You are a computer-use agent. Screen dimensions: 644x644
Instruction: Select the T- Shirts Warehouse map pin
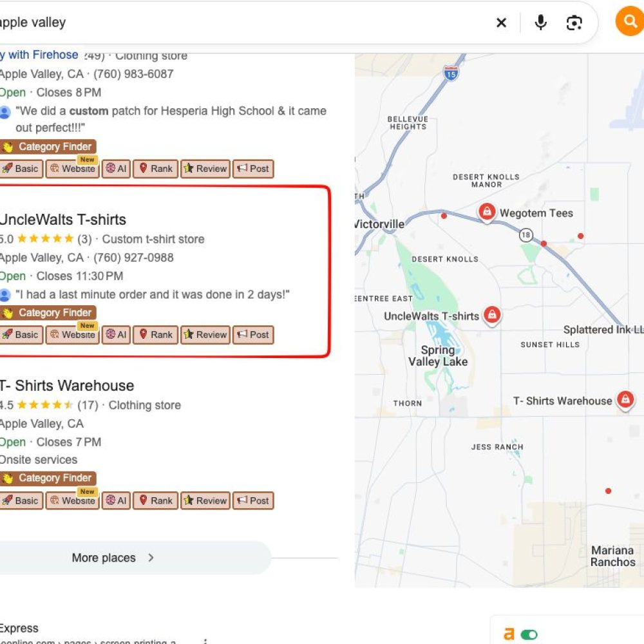625,399
